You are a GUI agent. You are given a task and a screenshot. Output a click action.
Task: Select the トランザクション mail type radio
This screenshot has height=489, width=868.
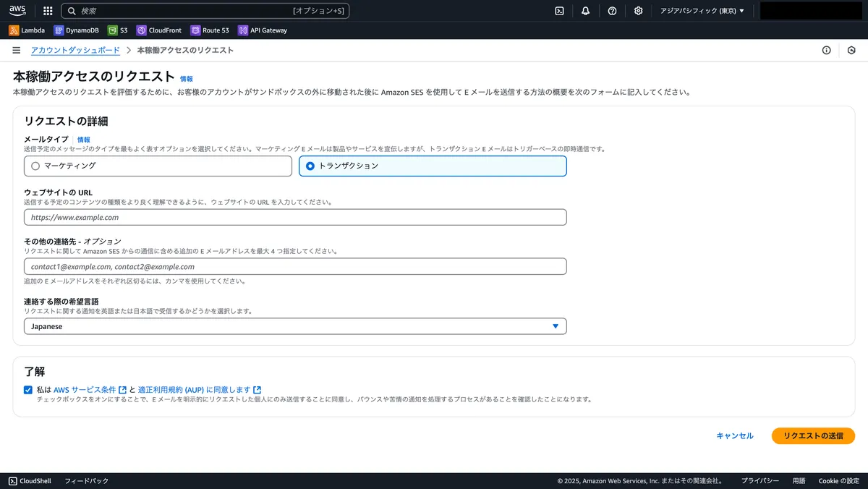310,166
